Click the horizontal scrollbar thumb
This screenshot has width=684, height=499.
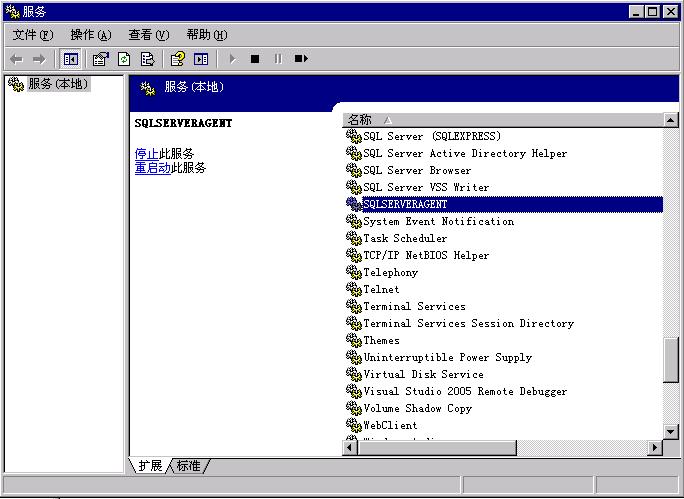tap(437, 448)
